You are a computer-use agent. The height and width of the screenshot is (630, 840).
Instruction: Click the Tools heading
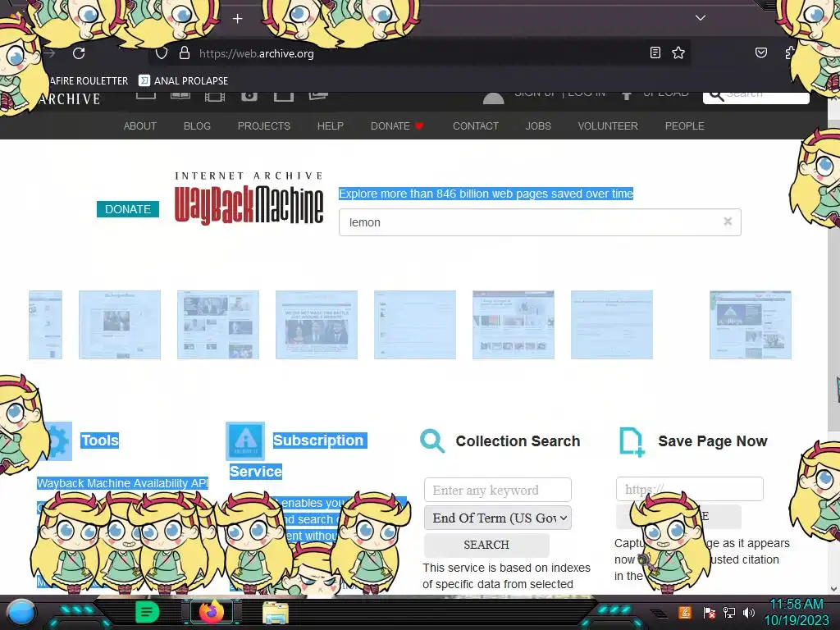click(100, 441)
